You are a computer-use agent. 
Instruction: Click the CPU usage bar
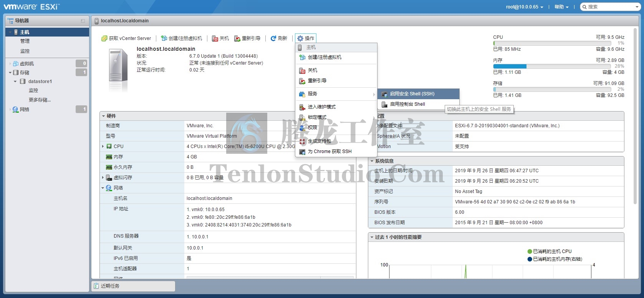coord(552,43)
